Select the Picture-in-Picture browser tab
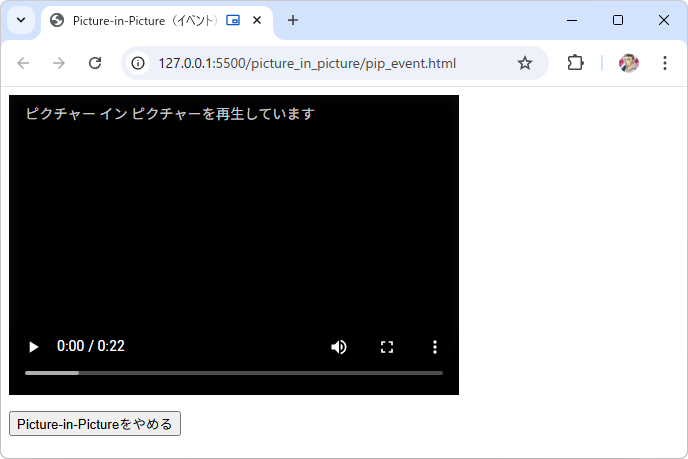Image resolution: width=688 pixels, height=459 pixels. (140, 20)
